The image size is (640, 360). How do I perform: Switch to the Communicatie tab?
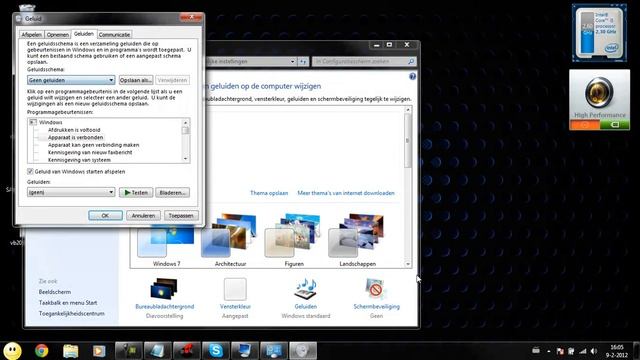tap(114, 35)
